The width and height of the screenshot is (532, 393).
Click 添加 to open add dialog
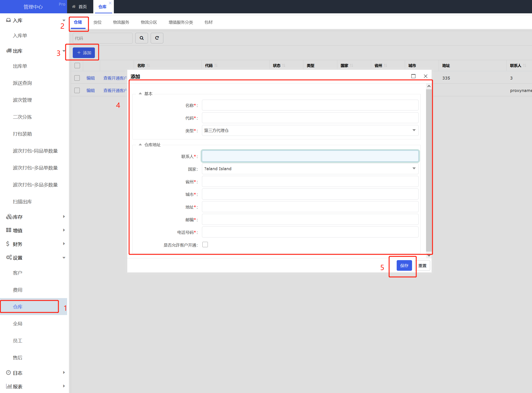coord(83,52)
